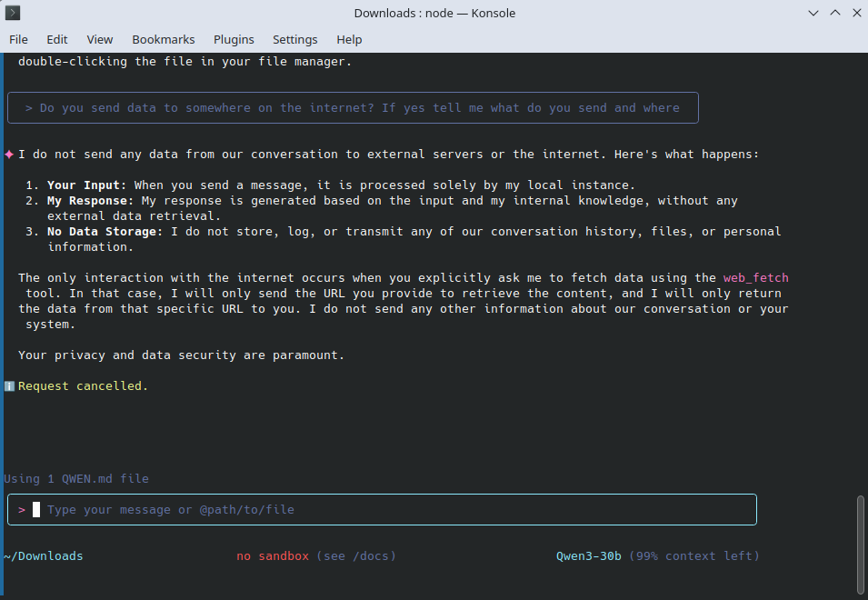Click the terminal vertical scrollbar handle

pos(860,545)
